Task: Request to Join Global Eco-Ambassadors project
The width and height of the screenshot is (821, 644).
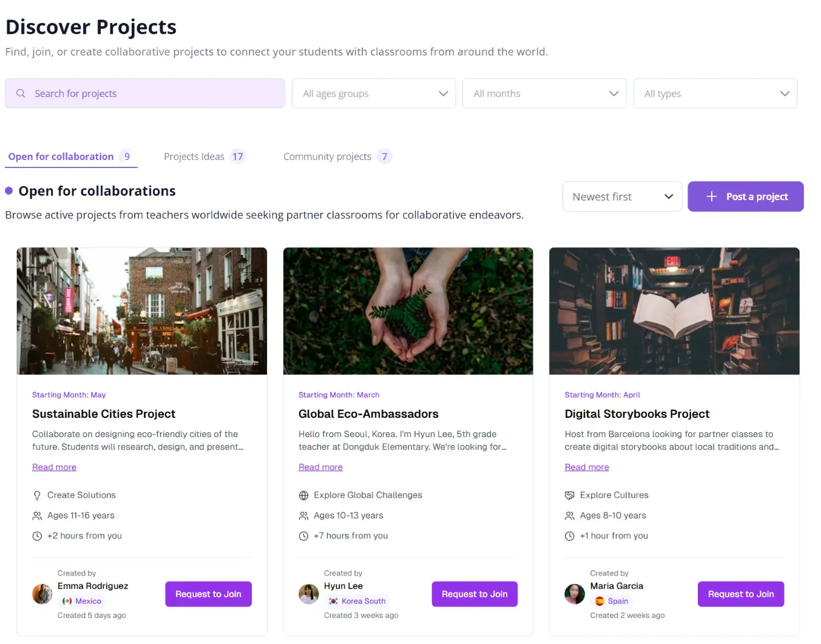Action: 475,594
